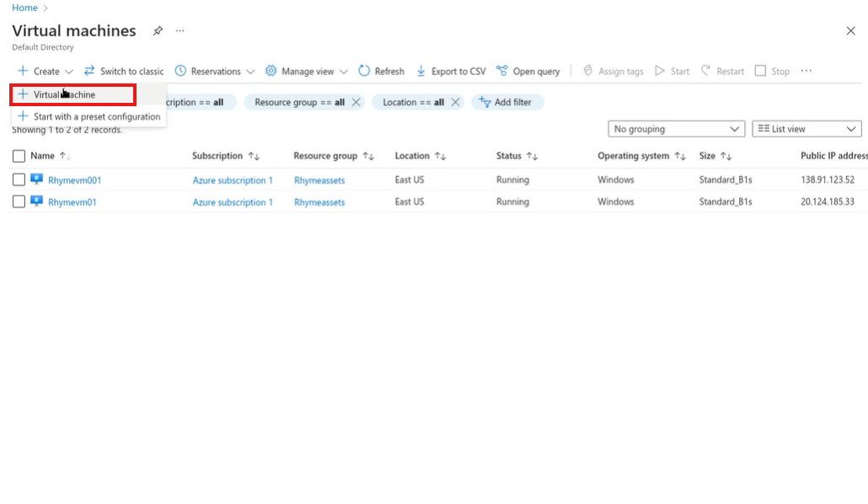868x504 pixels.
Task: Click Running status of Rhymevm01
Action: click(x=512, y=201)
